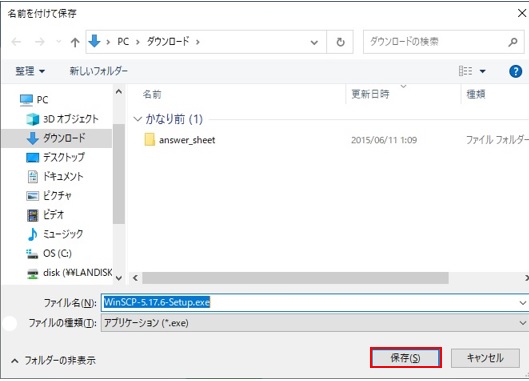The height and width of the screenshot is (381, 529).
Task: Collapse folders with フォルダーの非表示
Action: click(x=53, y=361)
